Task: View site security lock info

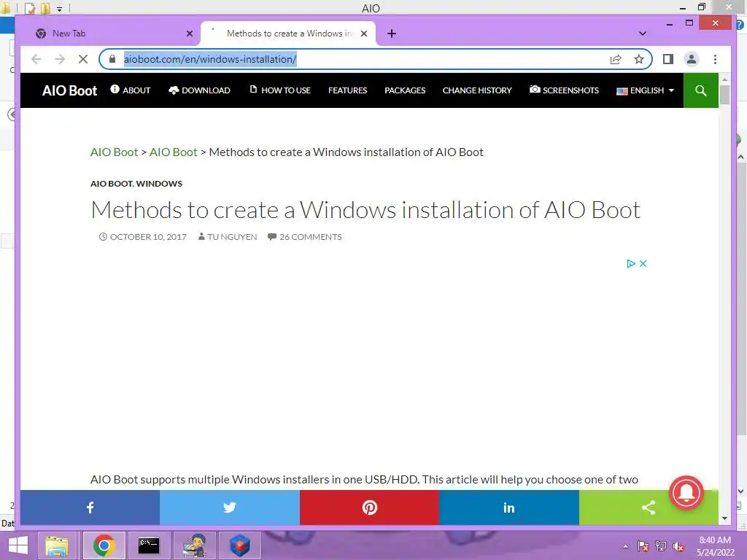Action: 112,59
